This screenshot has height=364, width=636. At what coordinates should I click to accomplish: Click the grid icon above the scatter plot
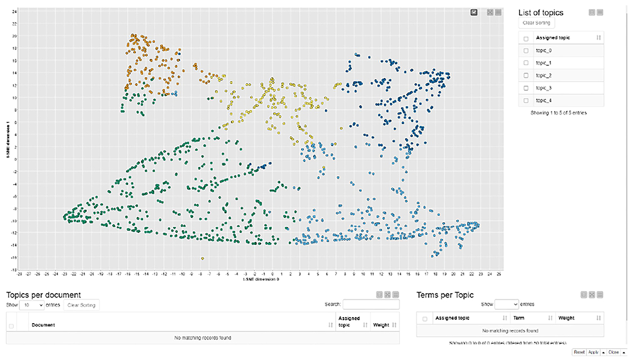tap(490, 12)
